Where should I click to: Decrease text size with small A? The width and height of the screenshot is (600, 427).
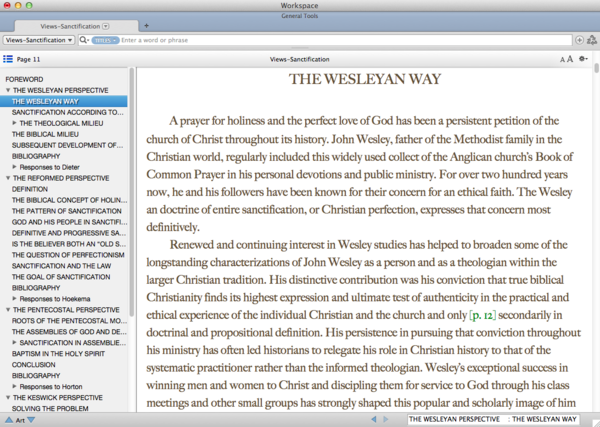coord(562,60)
